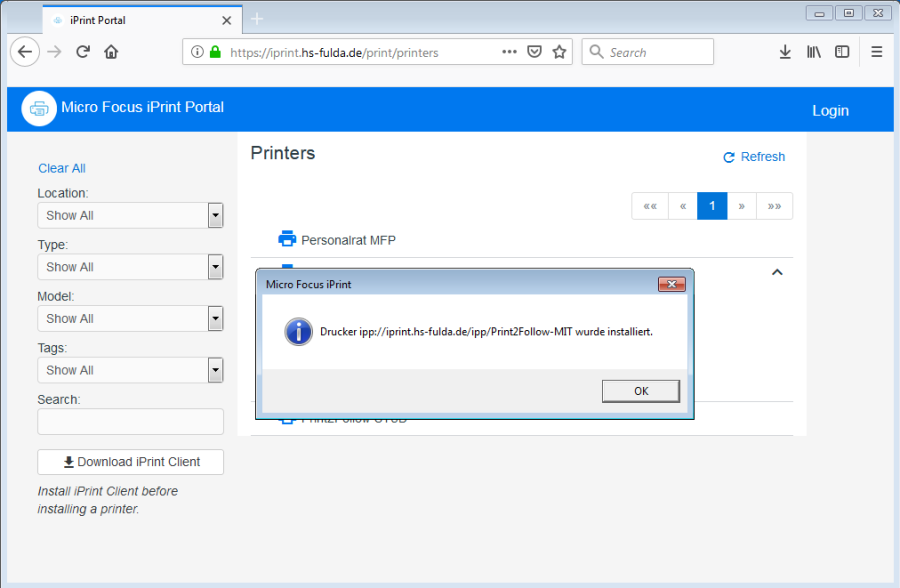The height and width of the screenshot is (588, 900).
Task: Collapse the printer entry with the chevron
Action: coord(777,271)
